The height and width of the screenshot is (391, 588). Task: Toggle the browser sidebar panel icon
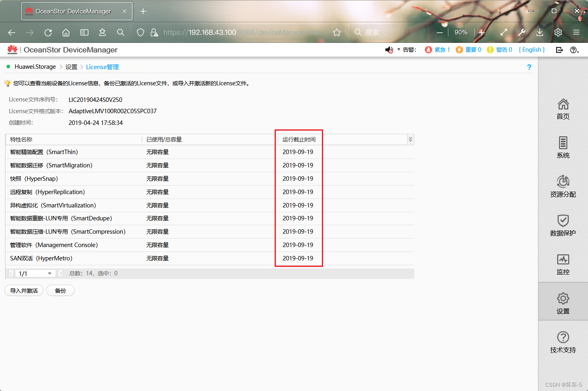(x=84, y=32)
